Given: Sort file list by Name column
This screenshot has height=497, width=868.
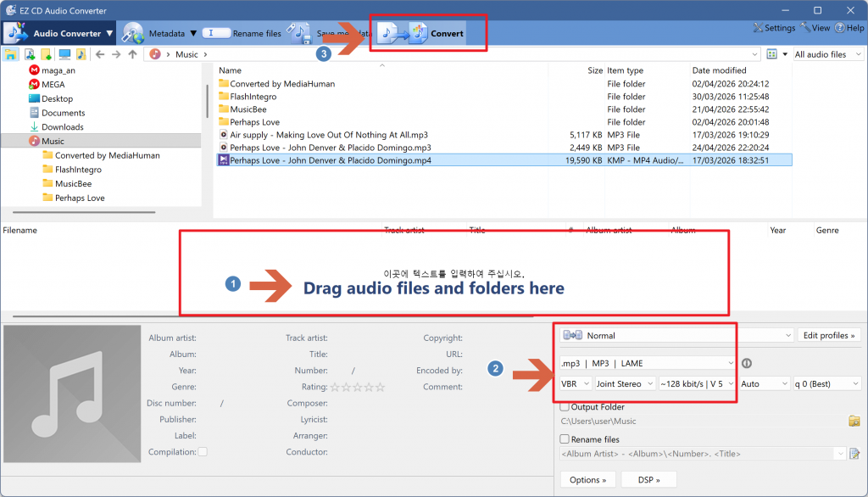Looking at the screenshot, I should tap(230, 70).
